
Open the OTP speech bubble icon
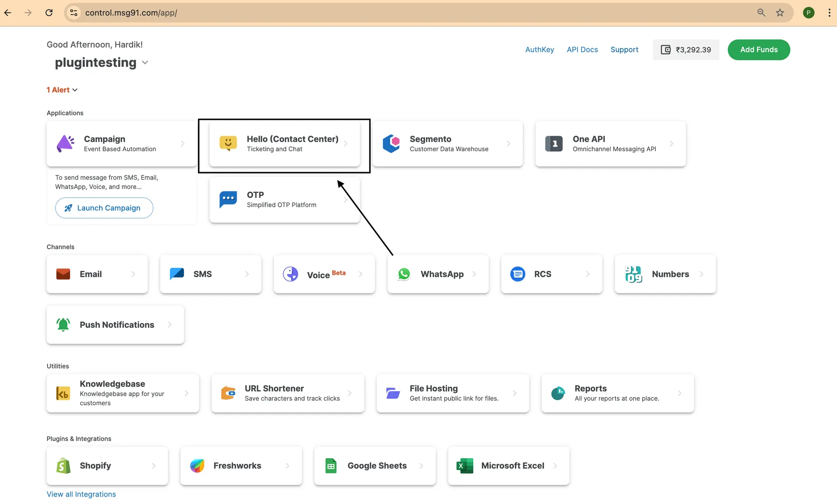(x=228, y=200)
